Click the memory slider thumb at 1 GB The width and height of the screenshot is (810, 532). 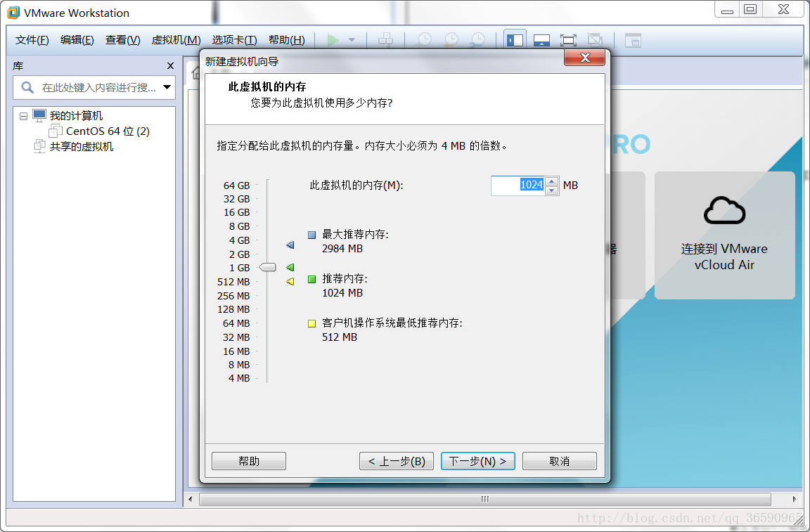(267, 267)
